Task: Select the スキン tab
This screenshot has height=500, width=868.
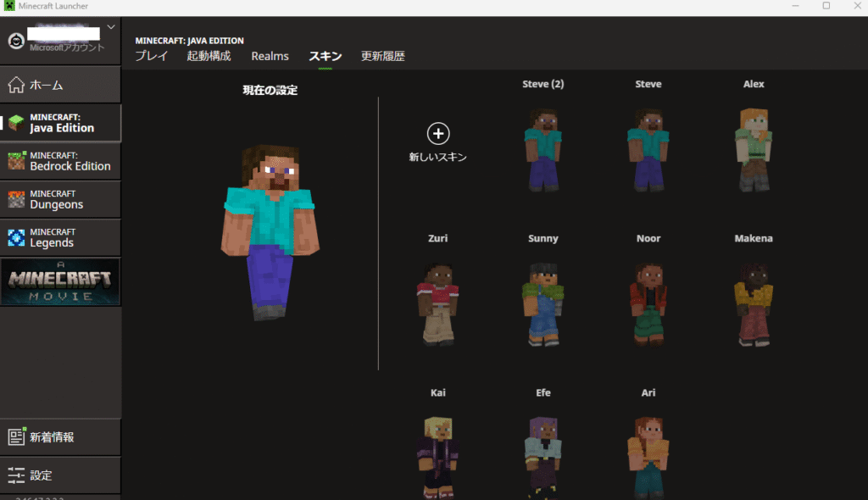Action: 325,56
